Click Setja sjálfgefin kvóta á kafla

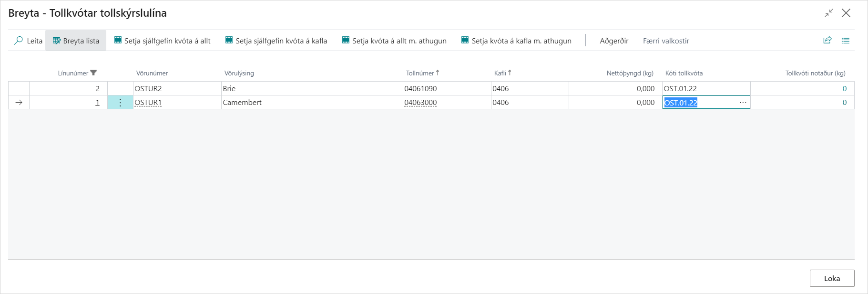pyautogui.click(x=276, y=41)
